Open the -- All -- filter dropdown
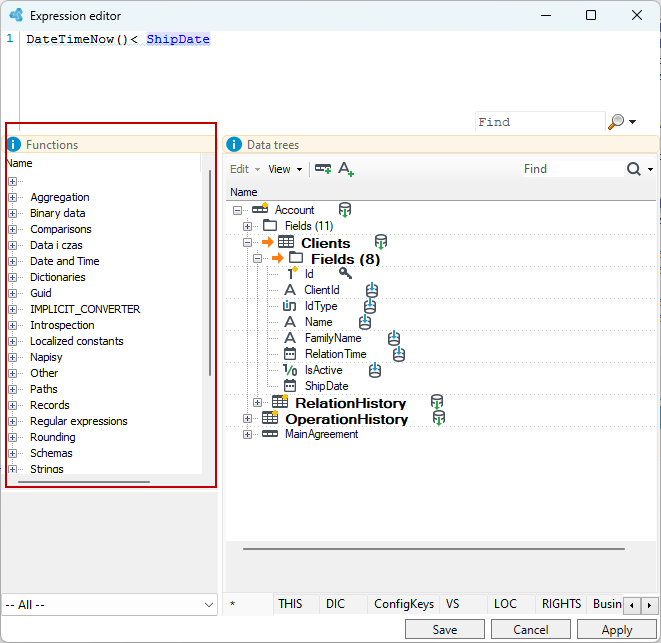Screen dimensions: 661x643 click(x=110, y=605)
